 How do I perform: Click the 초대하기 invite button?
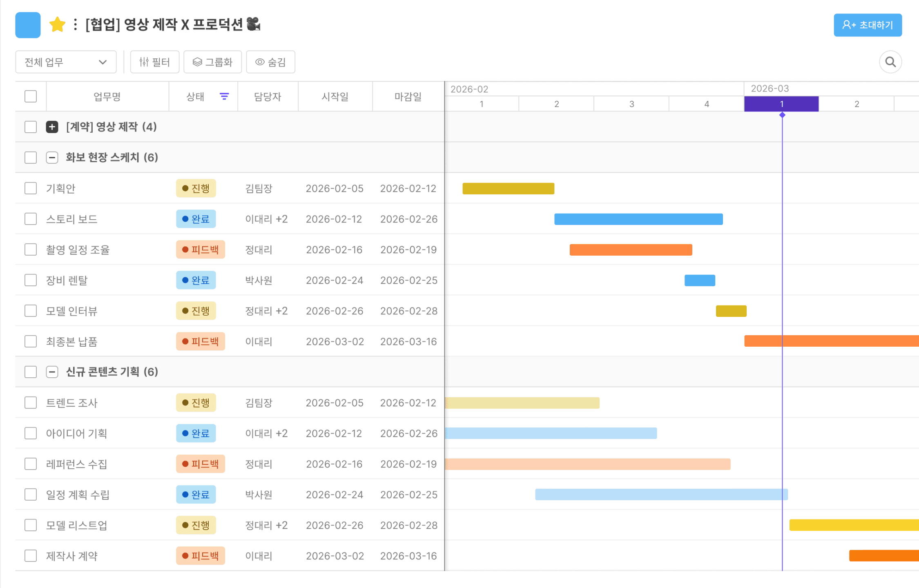[x=867, y=25]
